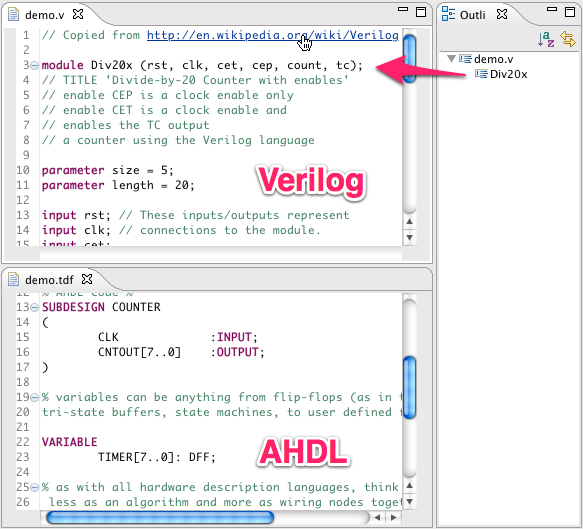The height and width of the screenshot is (529, 583).
Task: Click the ':OUTPUT;' keyword on line 16
Action: pos(237,352)
